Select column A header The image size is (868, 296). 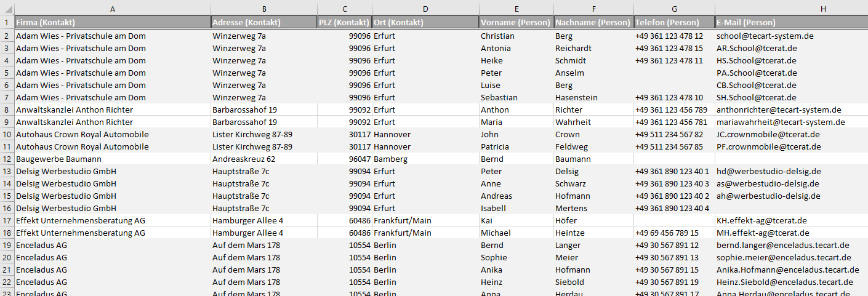tap(112, 9)
